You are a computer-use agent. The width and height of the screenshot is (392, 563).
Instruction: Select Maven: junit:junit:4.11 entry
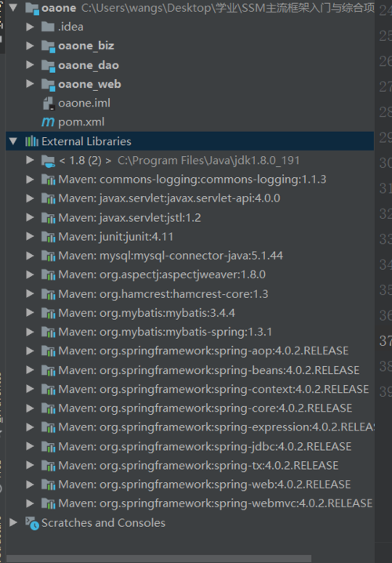pyautogui.click(x=116, y=237)
